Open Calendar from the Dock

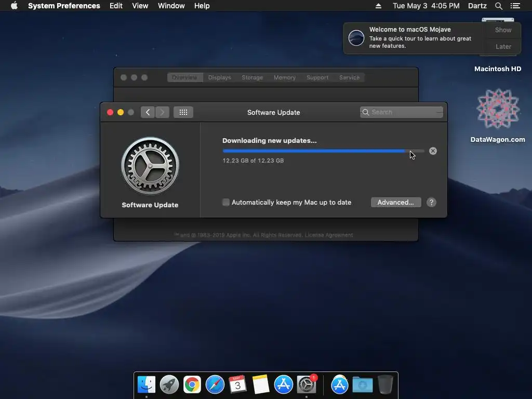click(237, 385)
